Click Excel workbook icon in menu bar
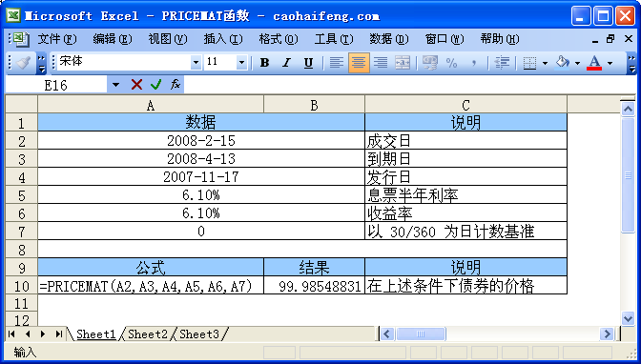This screenshot has height=364, width=641. click(20, 39)
